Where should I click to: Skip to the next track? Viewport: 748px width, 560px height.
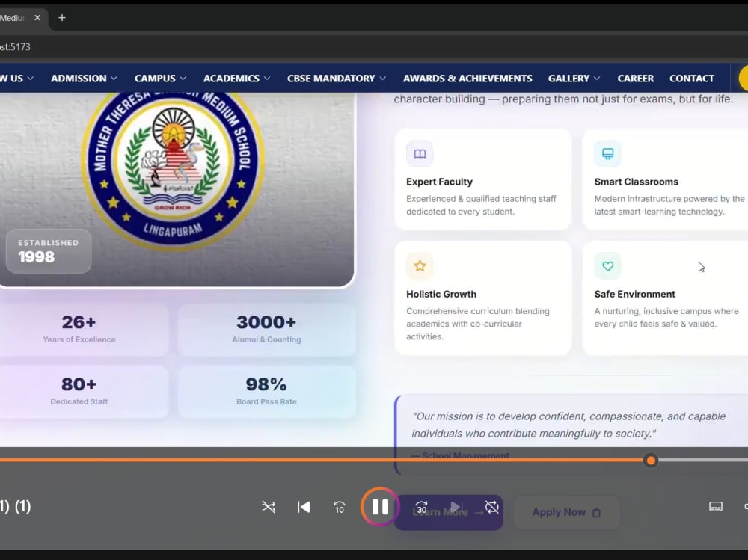point(456,507)
